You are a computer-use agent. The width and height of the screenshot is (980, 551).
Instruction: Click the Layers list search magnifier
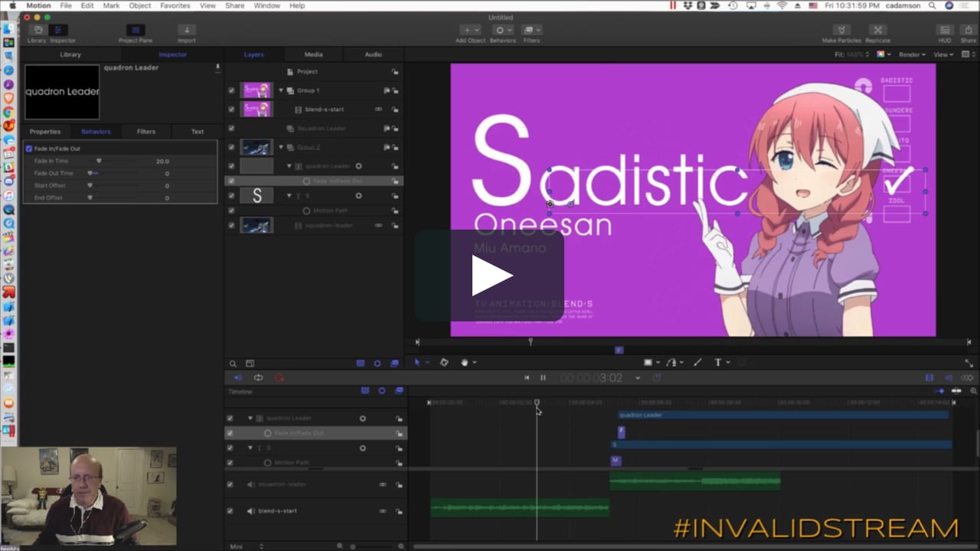coord(233,364)
